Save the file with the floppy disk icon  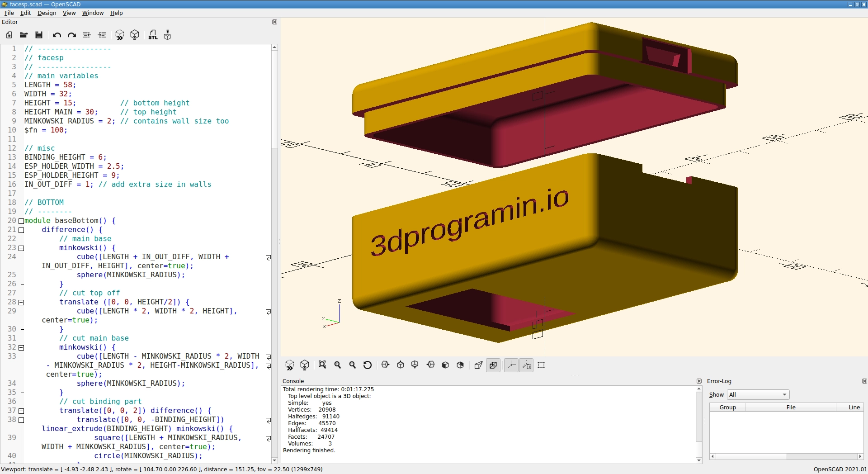pyautogui.click(x=39, y=35)
